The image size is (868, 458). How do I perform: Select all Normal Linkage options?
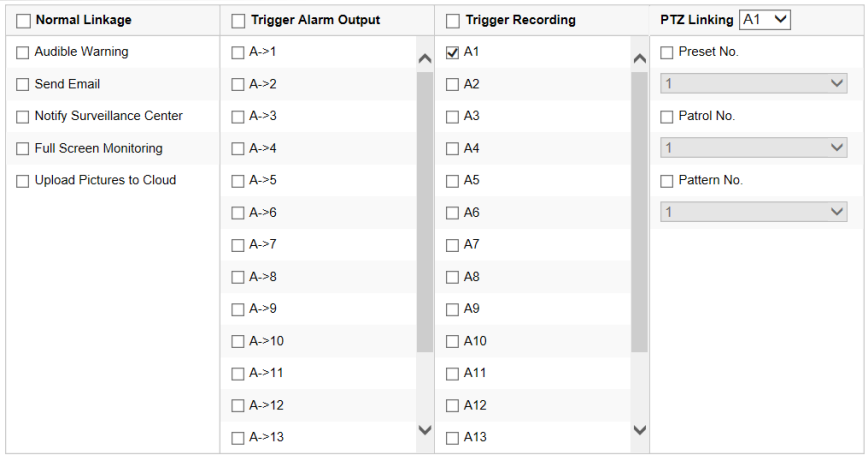click(23, 20)
